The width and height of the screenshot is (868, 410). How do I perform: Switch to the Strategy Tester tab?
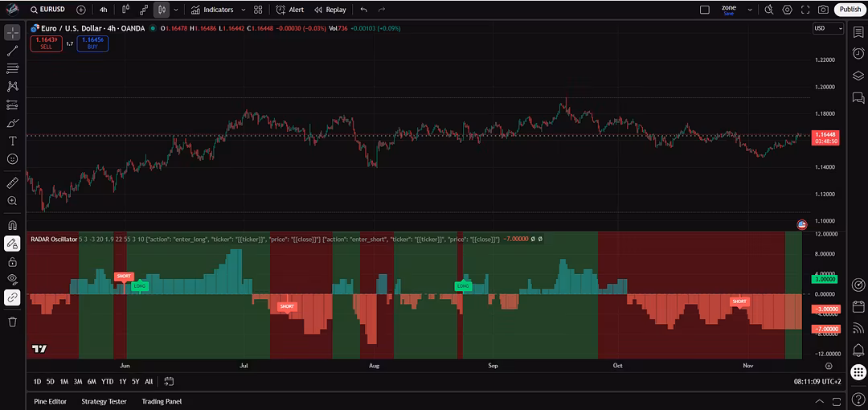(x=104, y=401)
